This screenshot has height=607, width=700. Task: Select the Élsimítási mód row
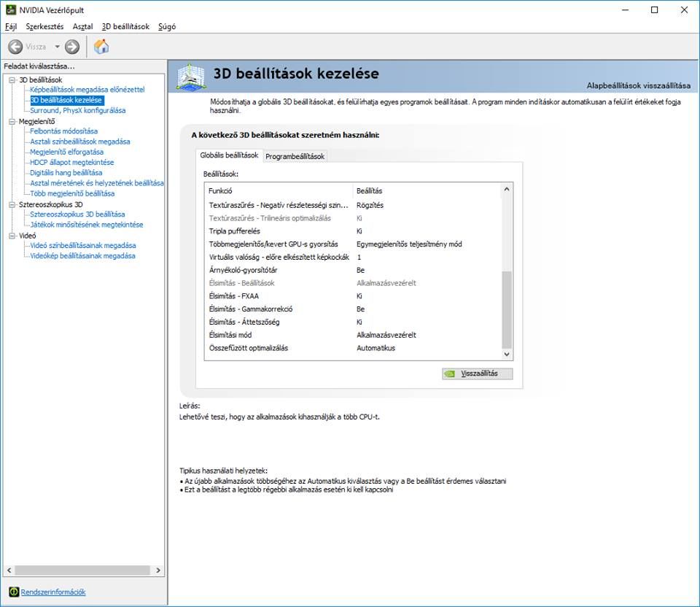353,335
